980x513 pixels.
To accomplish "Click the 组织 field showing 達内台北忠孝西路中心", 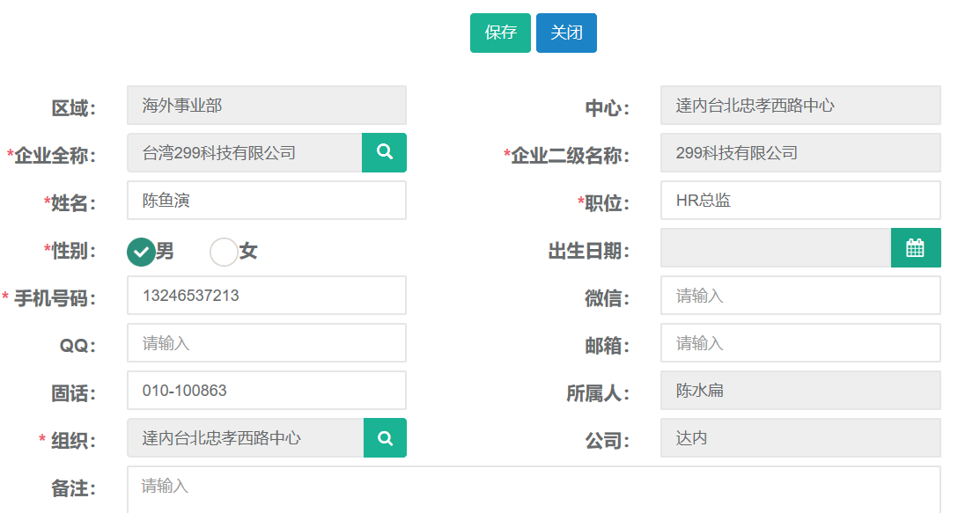I will 245,438.
